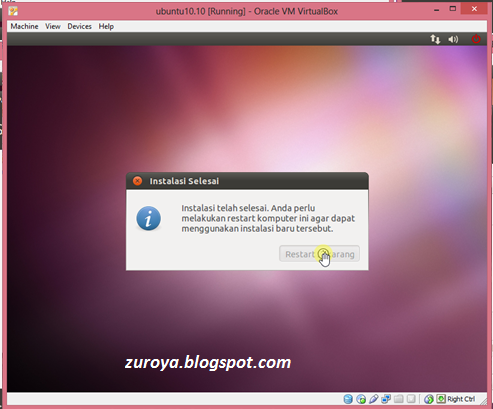The image size is (493, 409).
Task: Click the USB devices status icon
Action: point(374,399)
